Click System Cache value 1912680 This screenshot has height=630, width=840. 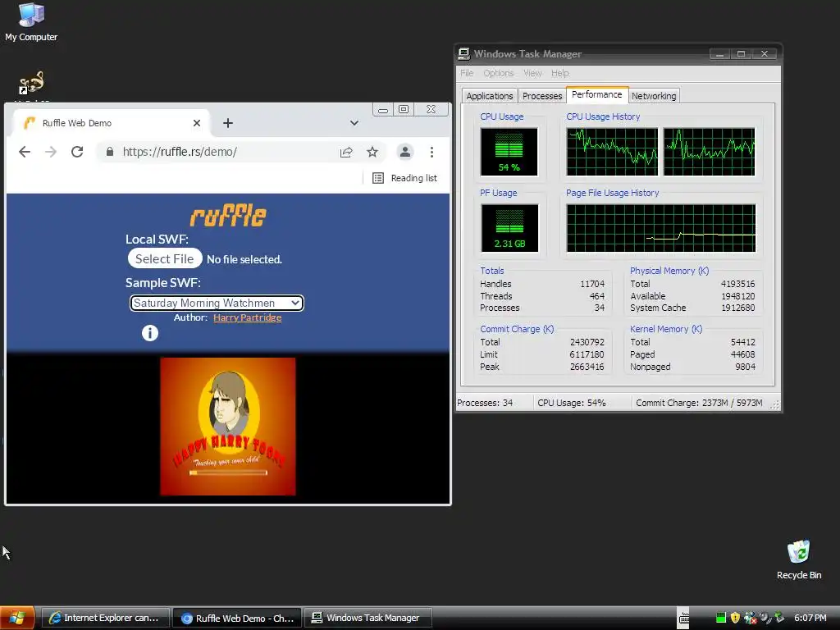737,308
